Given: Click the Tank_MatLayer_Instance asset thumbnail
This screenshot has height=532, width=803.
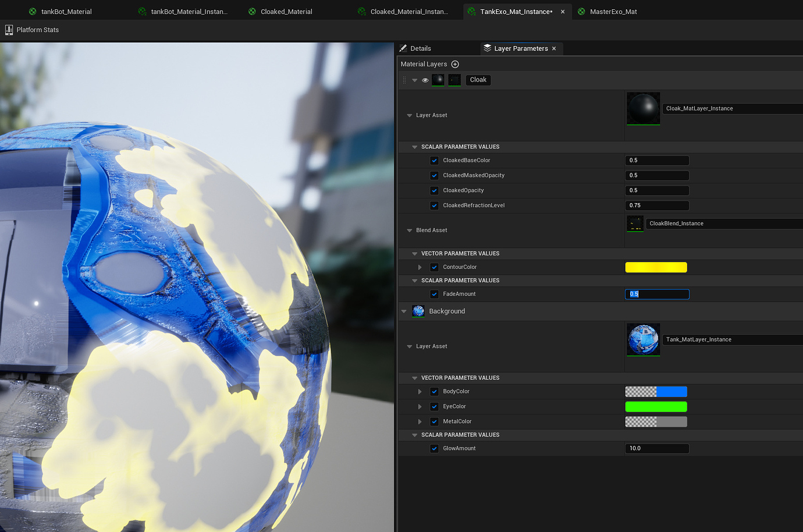Looking at the screenshot, I should coord(643,339).
